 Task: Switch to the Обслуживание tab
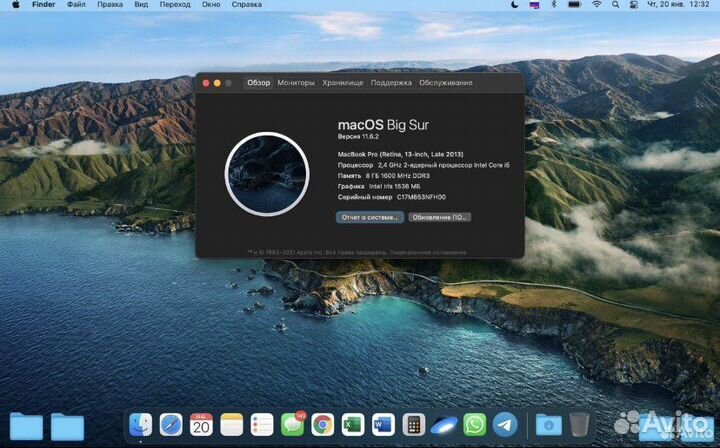click(x=446, y=83)
